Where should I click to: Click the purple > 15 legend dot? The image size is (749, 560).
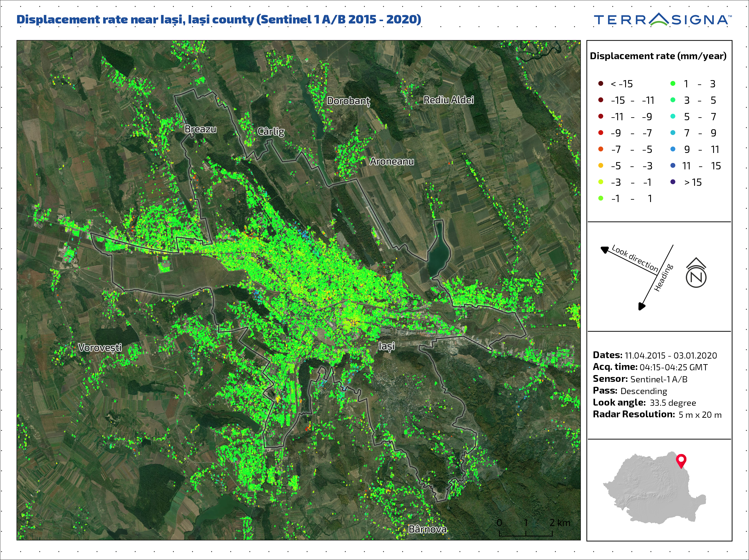[x=673, y=182]
